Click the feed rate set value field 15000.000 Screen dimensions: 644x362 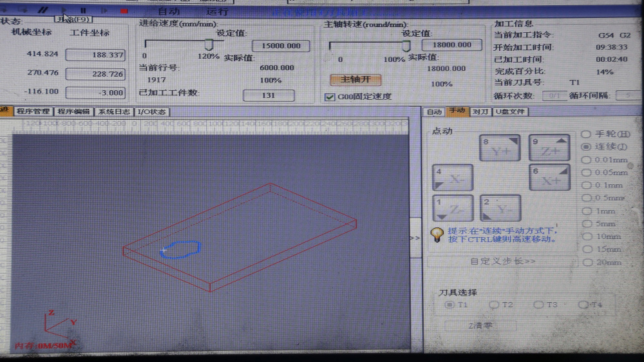(281, 46)
